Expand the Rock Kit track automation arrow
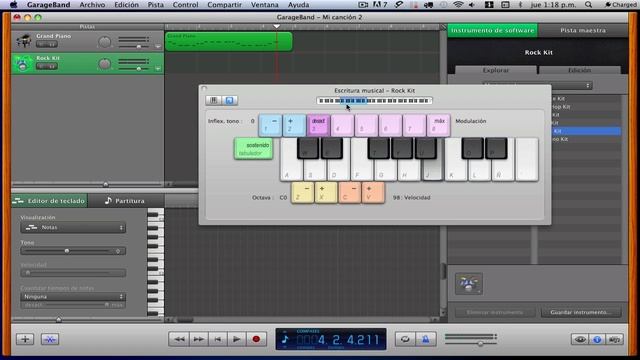 pyautogui.click(x=158, y=69)
